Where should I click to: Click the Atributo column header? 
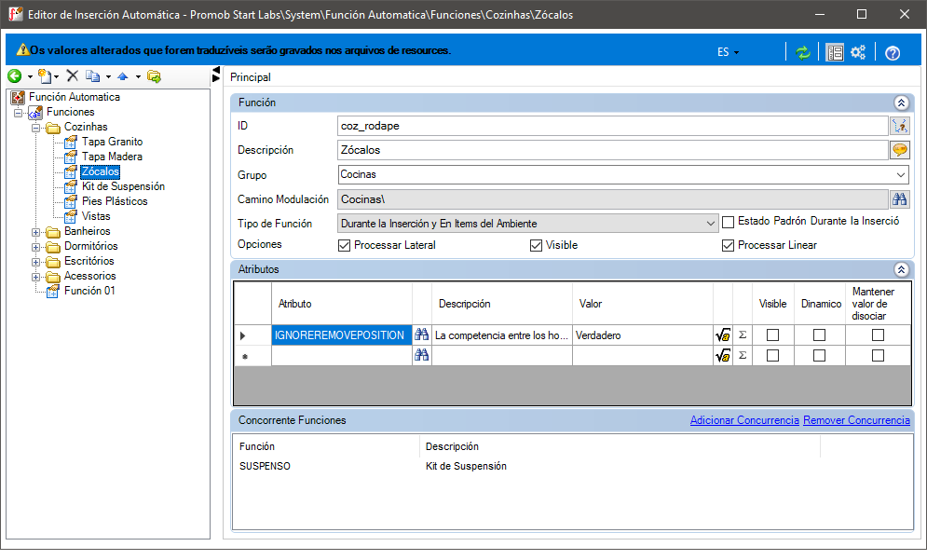[342, 304]
